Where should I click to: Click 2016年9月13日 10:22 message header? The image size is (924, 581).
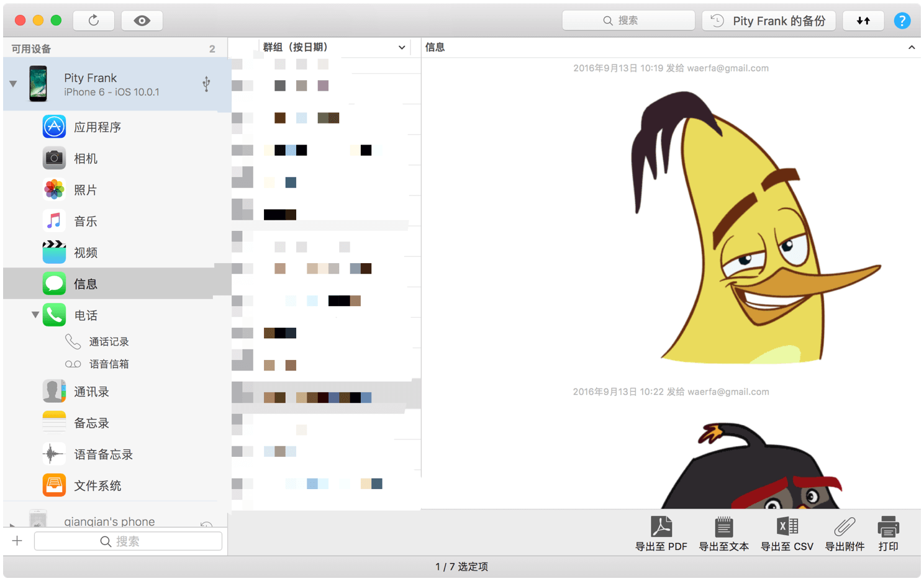coord(671,392)
